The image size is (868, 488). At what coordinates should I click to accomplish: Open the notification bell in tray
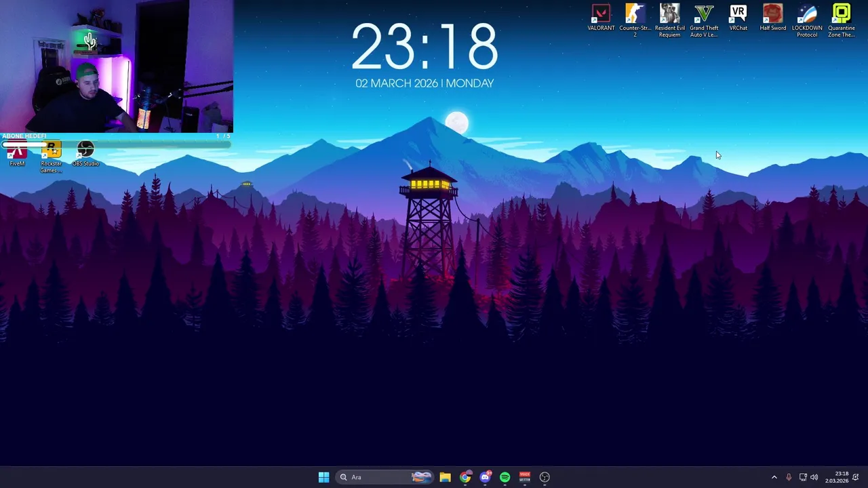pos(856,477)
